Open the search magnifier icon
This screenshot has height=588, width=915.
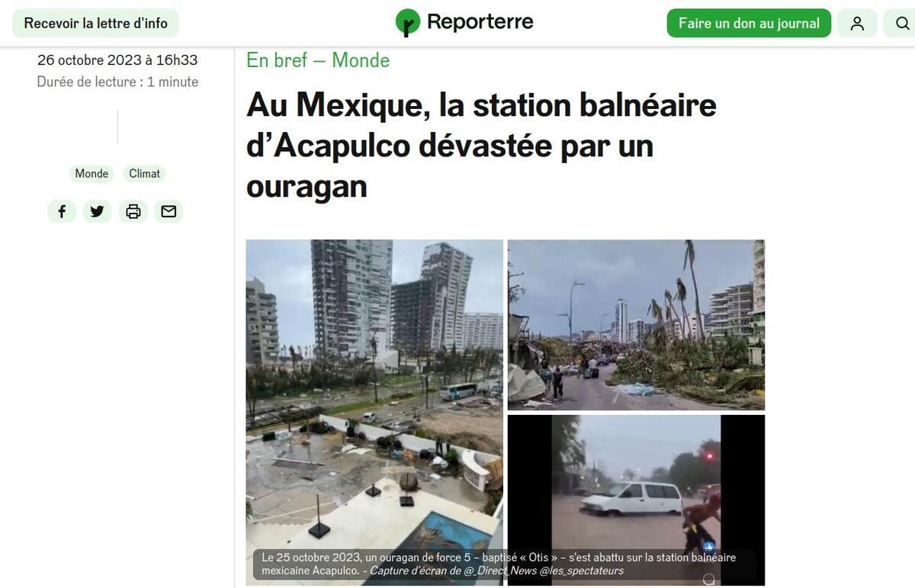point(900,24)
